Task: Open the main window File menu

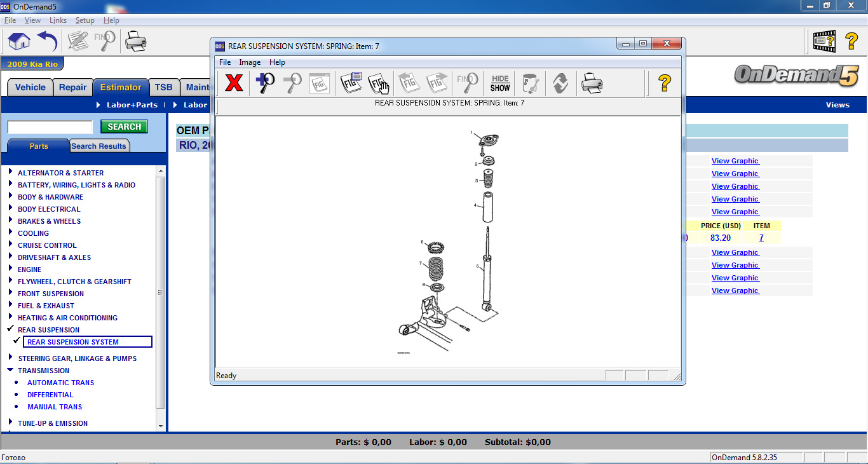Action: (x=10, y=20)
